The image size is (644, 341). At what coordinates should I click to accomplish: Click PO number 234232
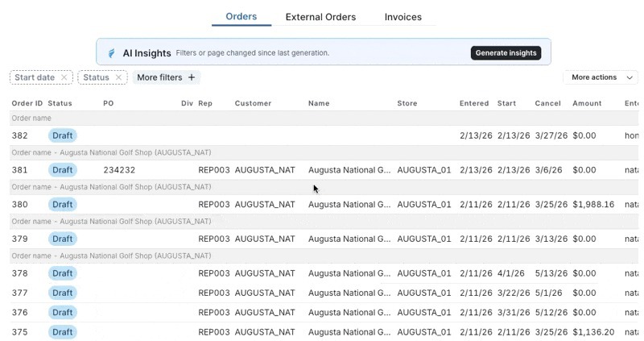click(x=119, y=170)
